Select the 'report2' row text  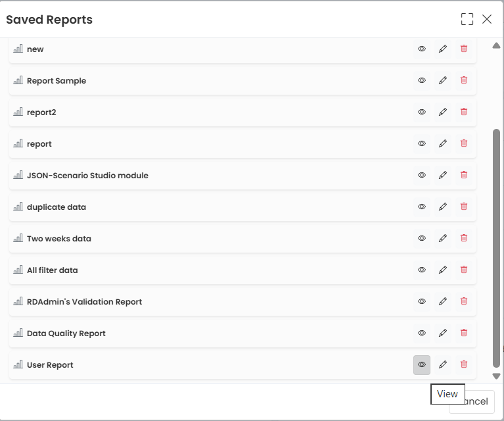coord(41,112)
